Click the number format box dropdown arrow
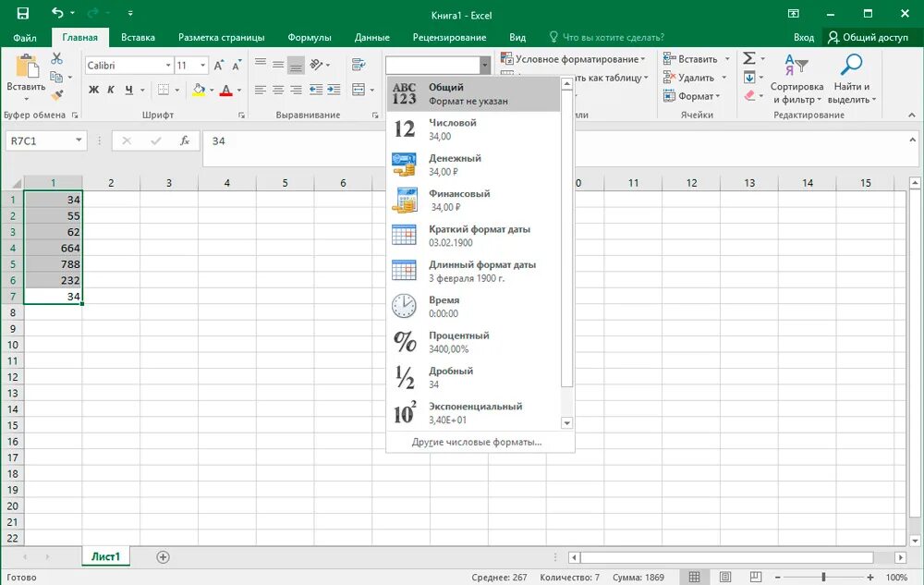 click(485, 66)
